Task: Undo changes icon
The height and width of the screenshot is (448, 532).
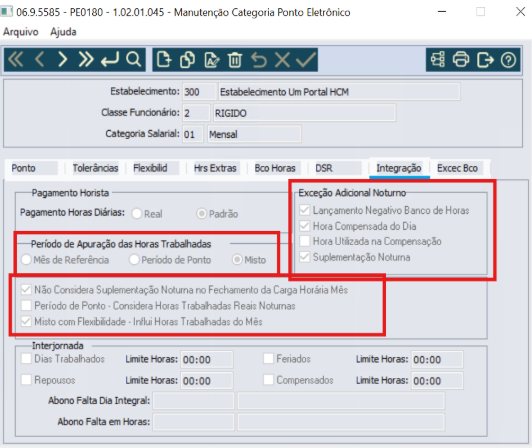Action: 259,60
